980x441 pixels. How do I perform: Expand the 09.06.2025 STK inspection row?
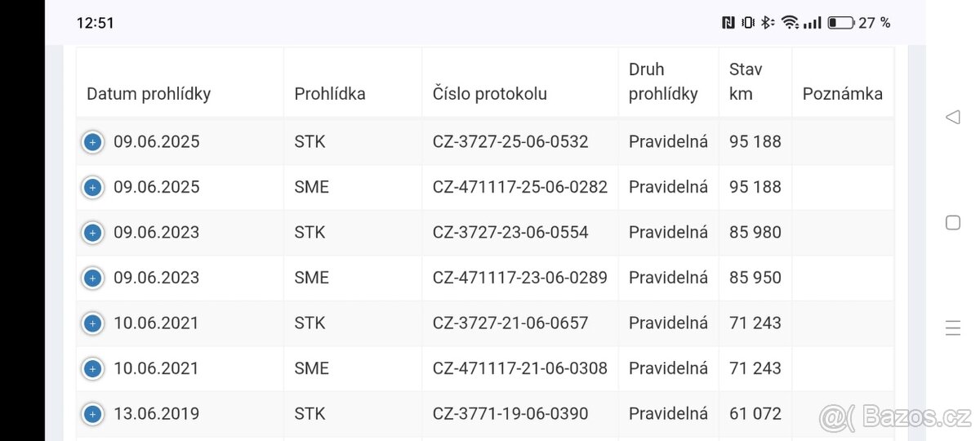coord(92,142)
